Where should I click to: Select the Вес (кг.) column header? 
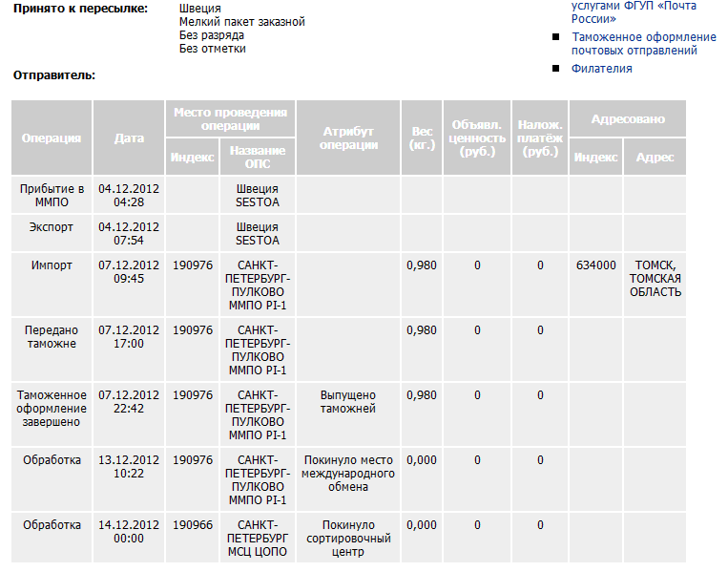coord(422,138)
